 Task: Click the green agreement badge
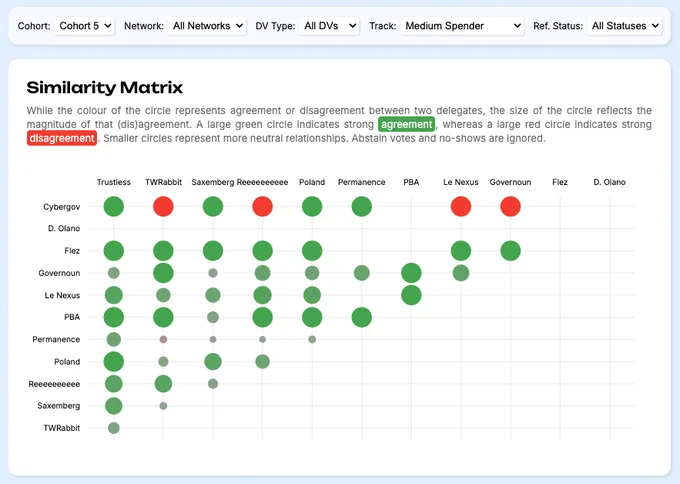coord(406,124)
